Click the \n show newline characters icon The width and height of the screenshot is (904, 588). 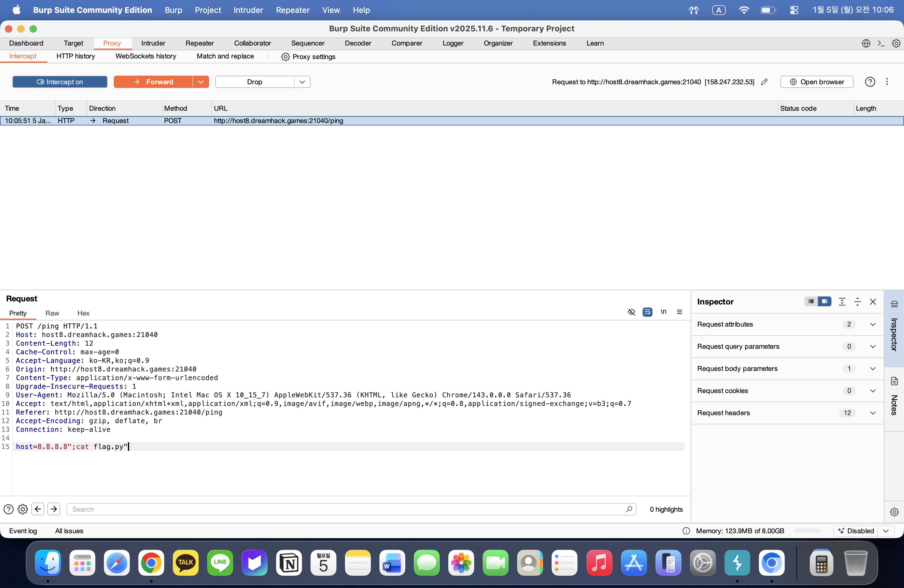point(663,312)
